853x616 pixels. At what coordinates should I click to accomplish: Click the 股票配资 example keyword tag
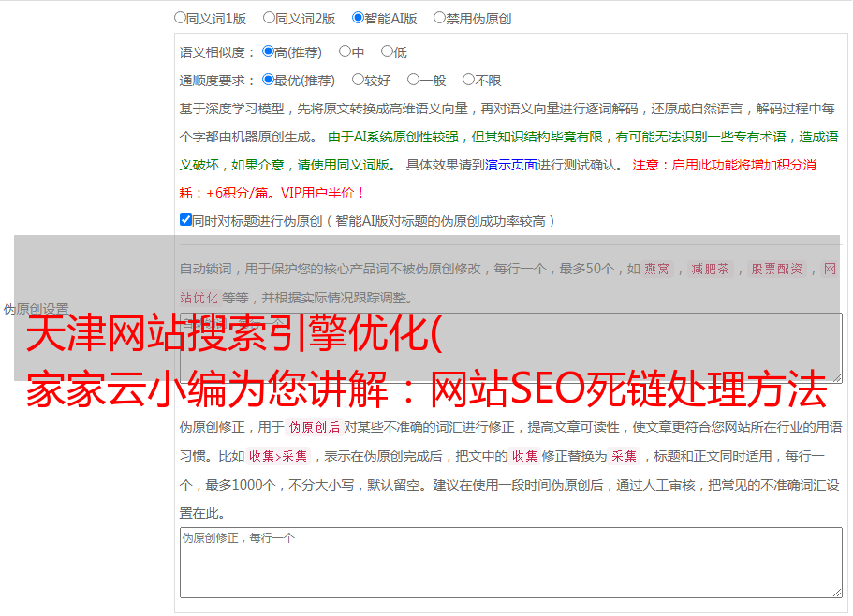(x=776, y=269)
